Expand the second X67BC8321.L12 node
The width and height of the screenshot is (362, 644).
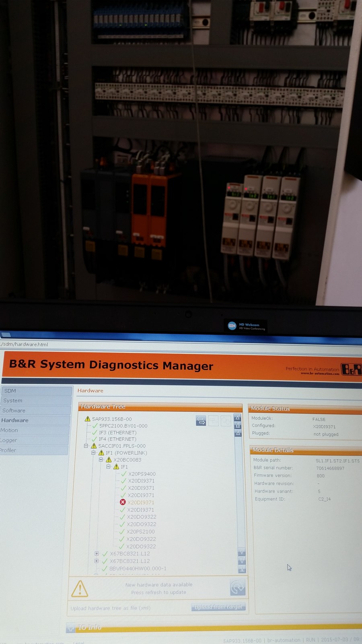[97, 561]
